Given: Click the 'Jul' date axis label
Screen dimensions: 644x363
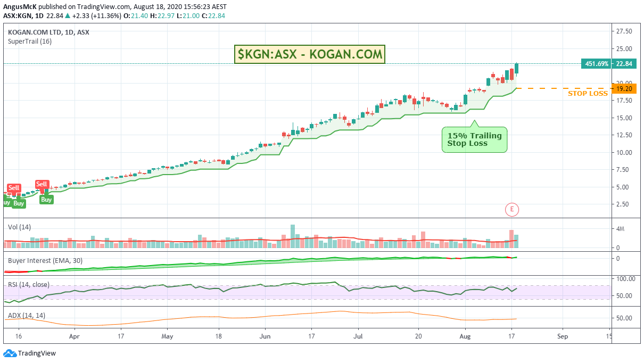Looking at the screenshot, I should coord(358,337).
